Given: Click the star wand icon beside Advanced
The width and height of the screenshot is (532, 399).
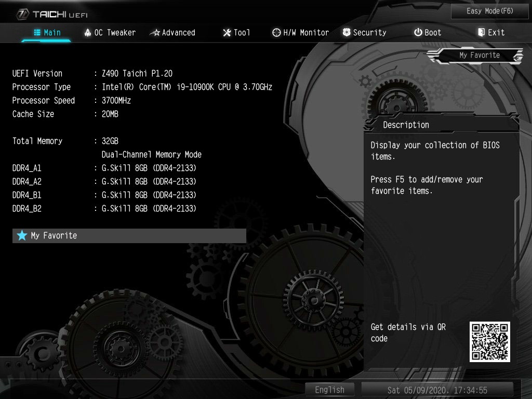Looking at the screenshot, I should (154, 33).
